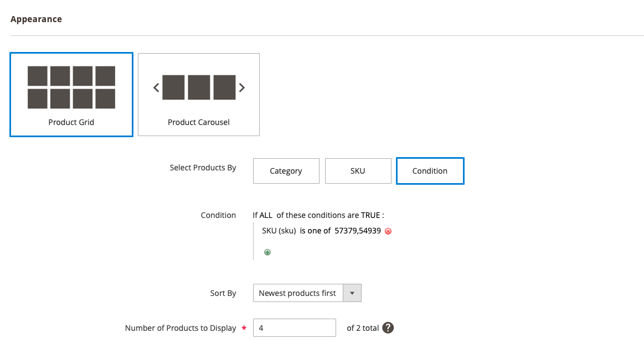Open the Sort By dropdown arrow
The width and height of the screenshot is (644, 359).
[x=353, y=293]
